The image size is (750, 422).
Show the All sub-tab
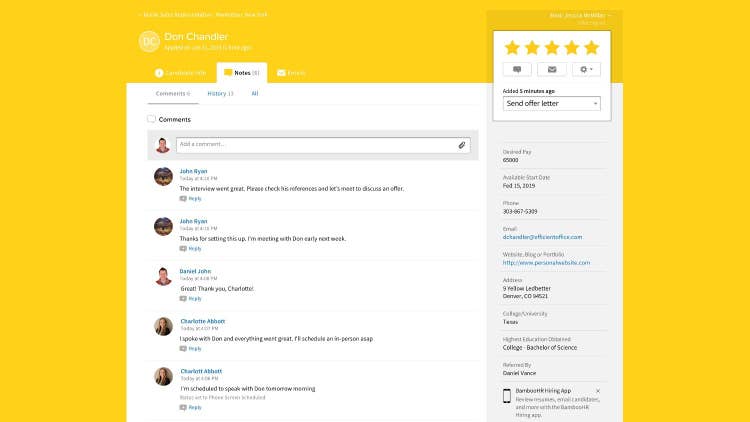coord(255,93)
